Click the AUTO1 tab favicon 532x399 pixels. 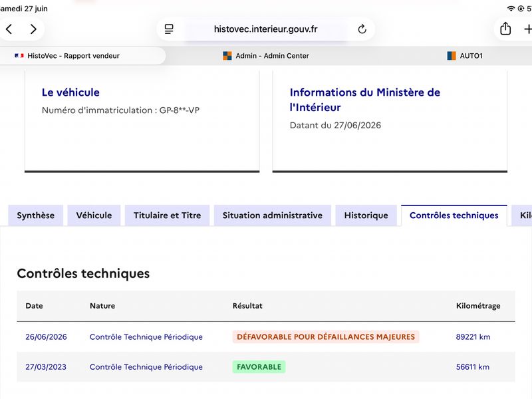(x=452, y=56)
